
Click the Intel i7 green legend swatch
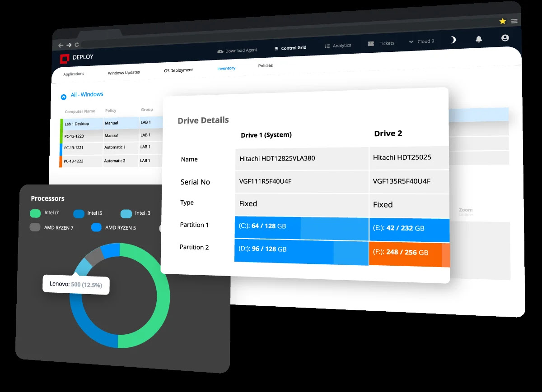[x=35, y=213]
